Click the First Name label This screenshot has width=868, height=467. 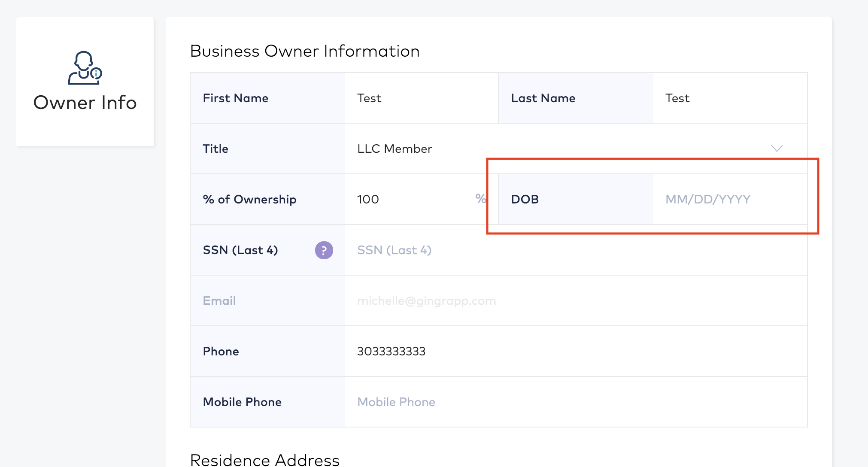(236, 98)
